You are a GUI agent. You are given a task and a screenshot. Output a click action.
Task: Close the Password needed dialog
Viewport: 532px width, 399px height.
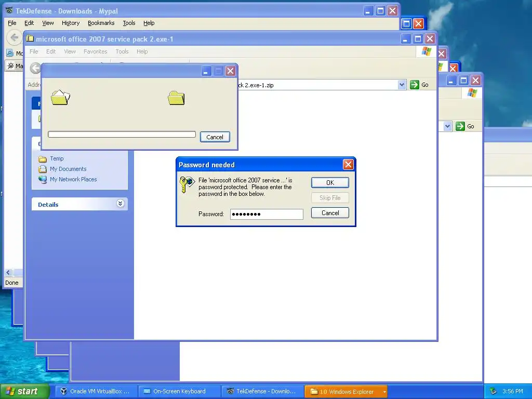coord(348,165)
